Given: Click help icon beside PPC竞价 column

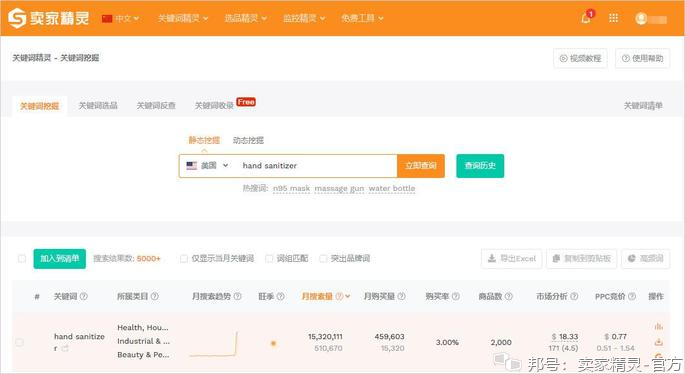Looking at the screenshot, I should pos(632,296).
